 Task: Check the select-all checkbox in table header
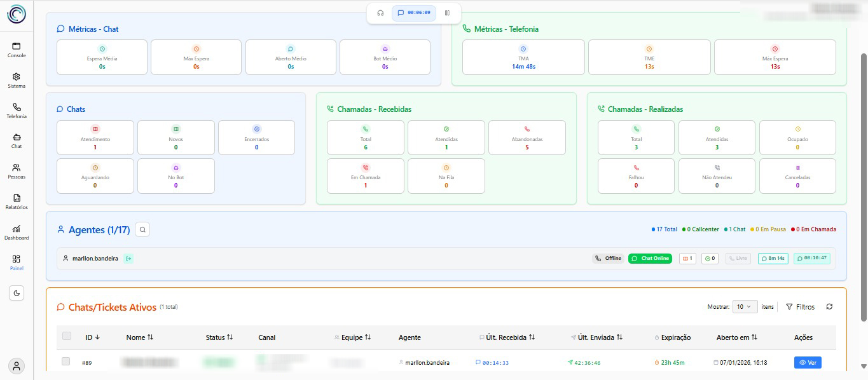coord(67,336)
